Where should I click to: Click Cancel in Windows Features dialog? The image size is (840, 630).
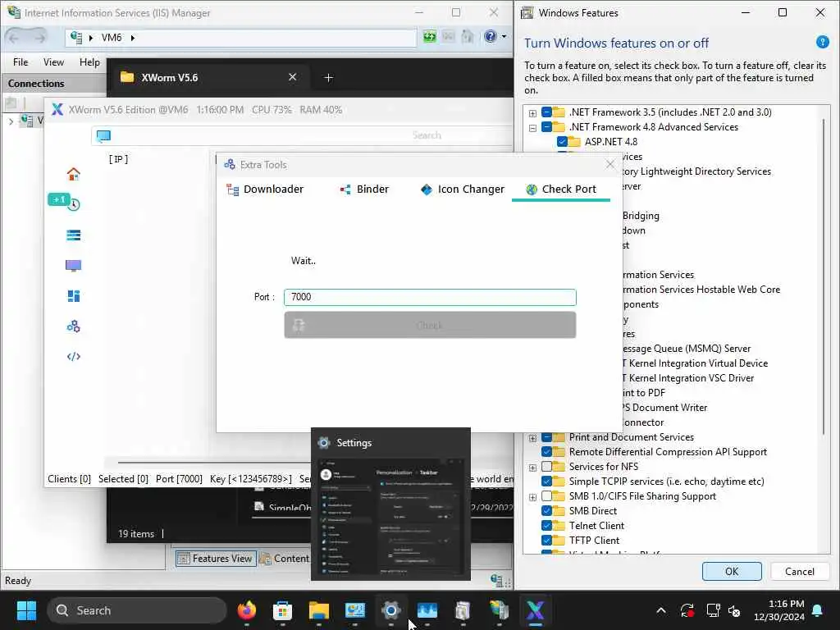click(799, 571)
